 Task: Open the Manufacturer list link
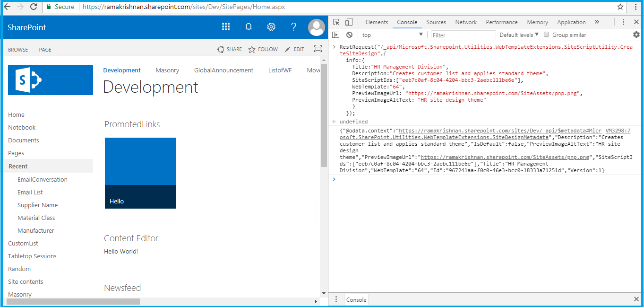tap(36, 230)
